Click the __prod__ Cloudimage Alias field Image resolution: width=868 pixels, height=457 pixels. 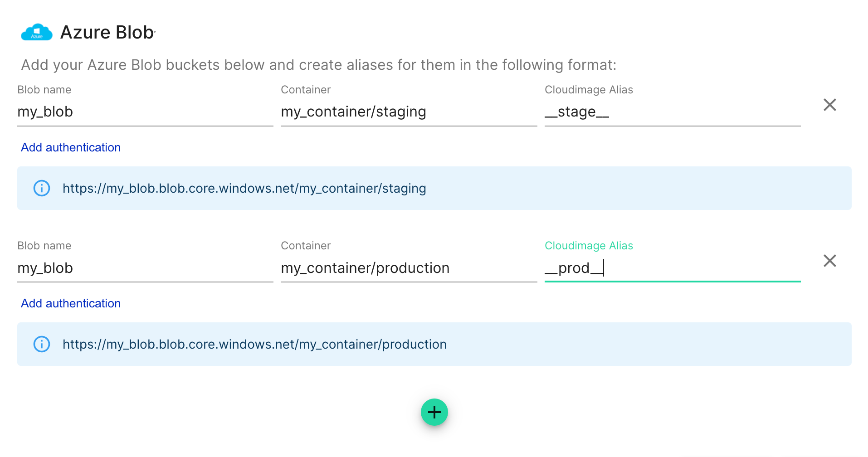[672, 268]
